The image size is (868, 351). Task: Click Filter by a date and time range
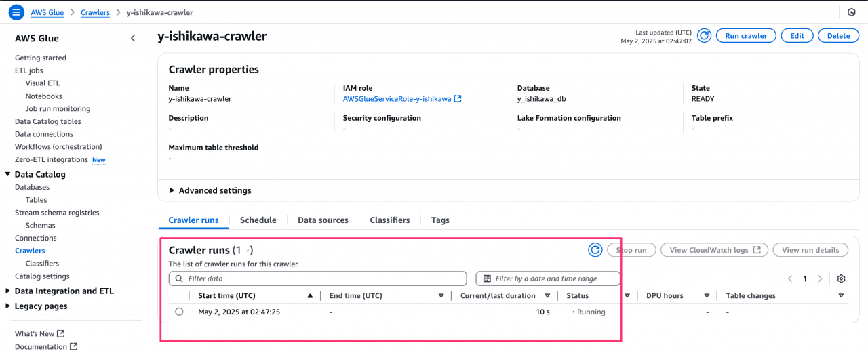[x=548, y=278]
